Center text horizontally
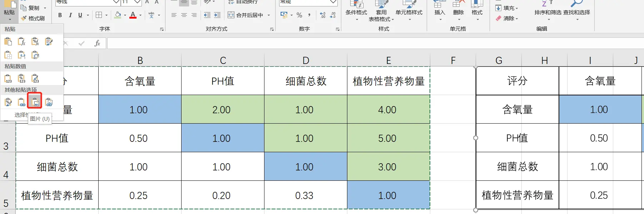The width and height of the screenshot is (644, 214). pos(184,15)
